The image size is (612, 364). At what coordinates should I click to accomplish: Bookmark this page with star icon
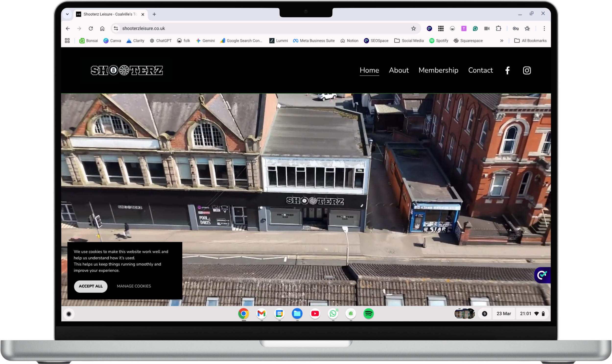pos(413,28)
